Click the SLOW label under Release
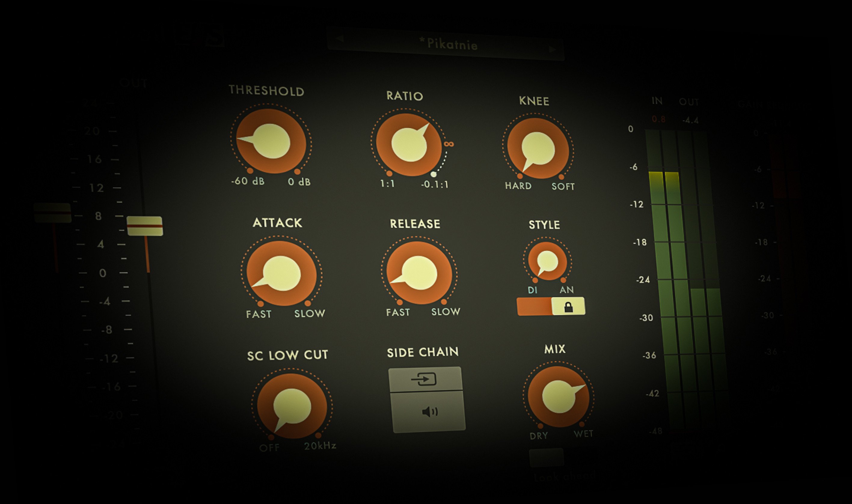 coord(446,312)
